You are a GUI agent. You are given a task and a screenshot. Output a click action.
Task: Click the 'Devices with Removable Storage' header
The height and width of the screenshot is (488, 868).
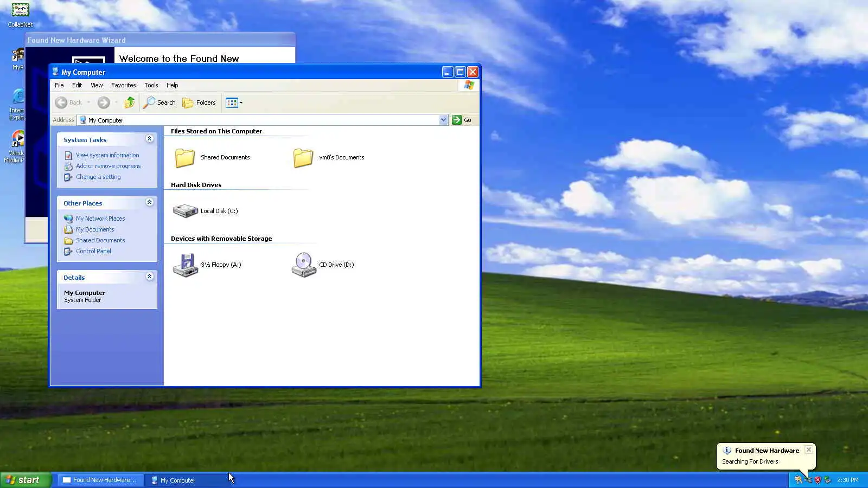pyautogui.click(x=221, y=239)
